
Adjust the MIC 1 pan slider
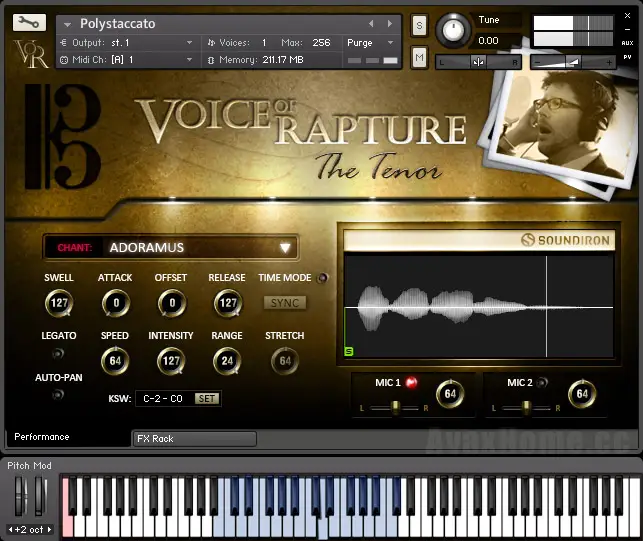point(395,408)
